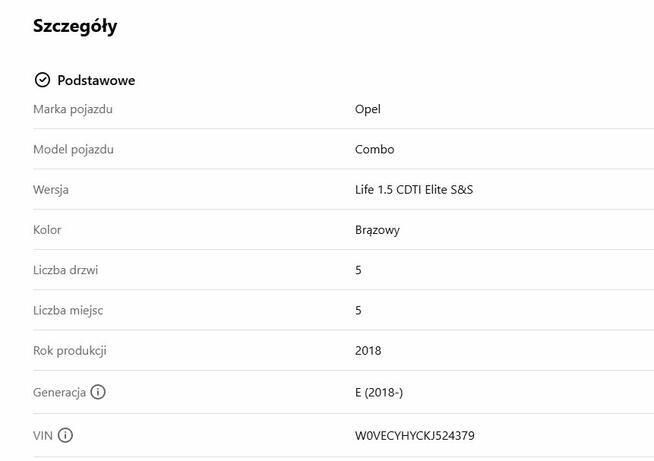Click the info icon beside Generacja
Image resolution: width=654 pixels, height=461 pixels.
tap(98, 392)
